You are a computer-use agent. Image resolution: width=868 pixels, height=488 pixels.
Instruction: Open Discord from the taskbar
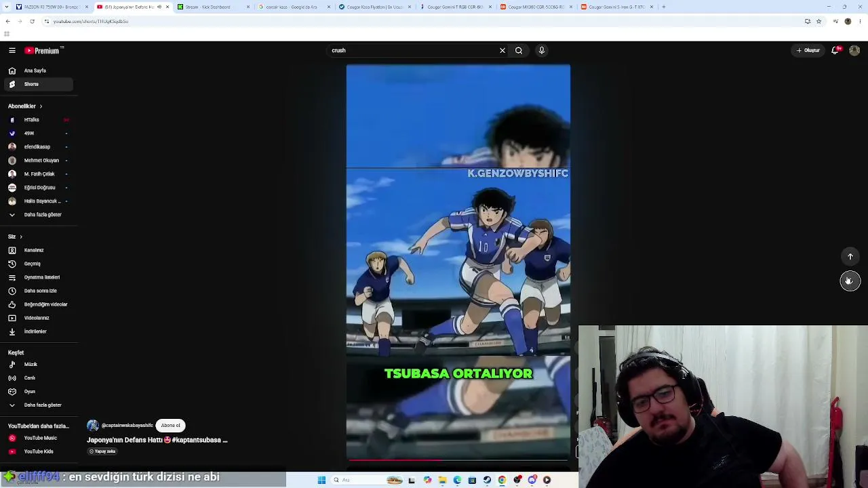(x=532, y=480)
